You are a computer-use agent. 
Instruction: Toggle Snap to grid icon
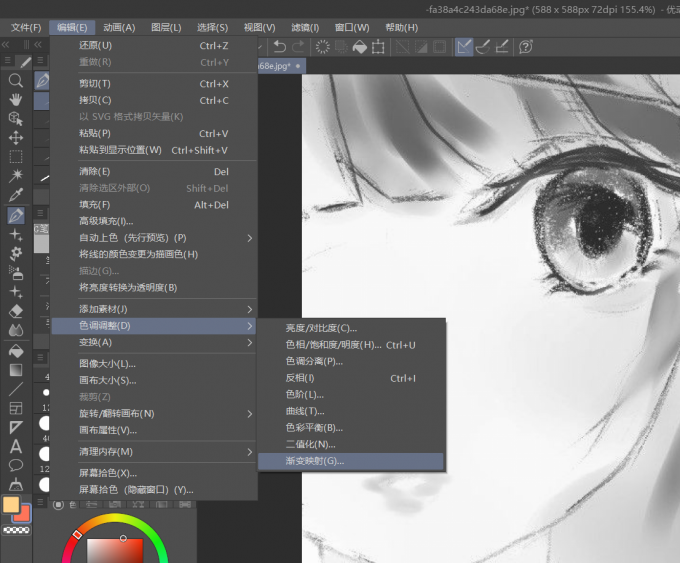[x=502, y=46]
